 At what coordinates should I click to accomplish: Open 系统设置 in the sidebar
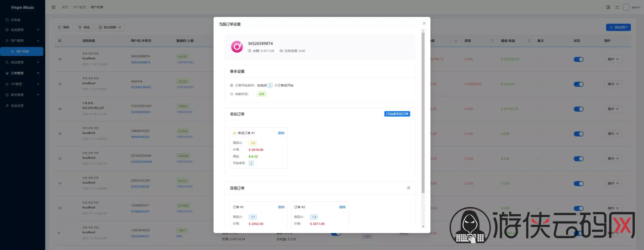17,106
